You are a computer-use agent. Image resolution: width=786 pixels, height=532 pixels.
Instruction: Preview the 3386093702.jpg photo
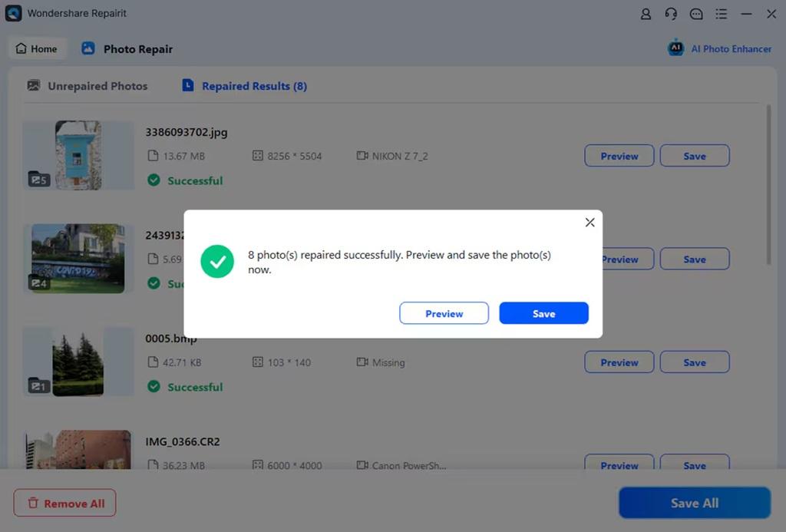[x=619, y=156]
